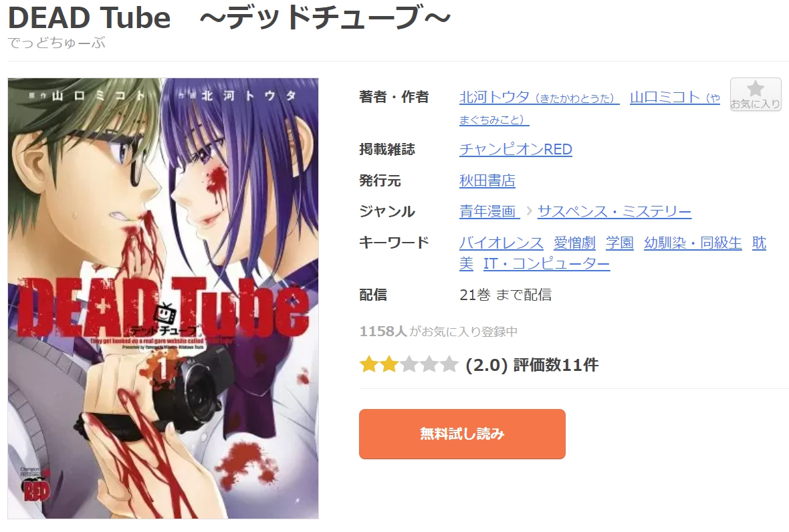
Task: Open keyword link IT・コンピューター
Action: click(x=546, y=264)
